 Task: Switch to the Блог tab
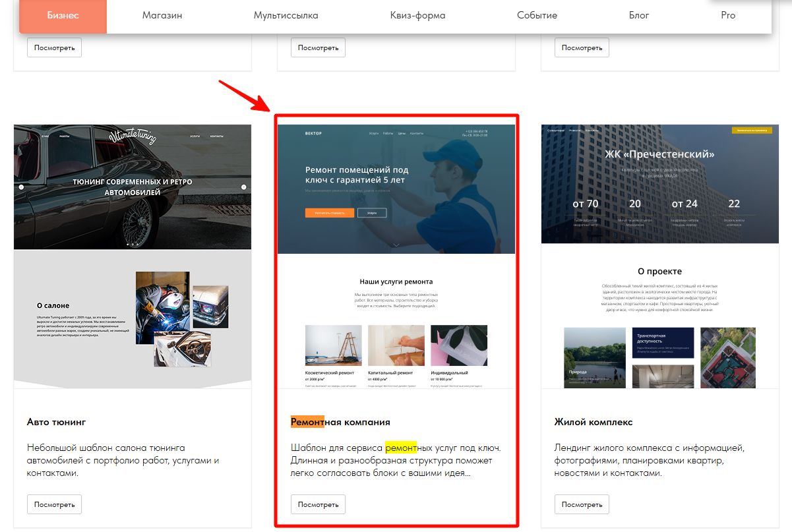[x=639, y=15]
